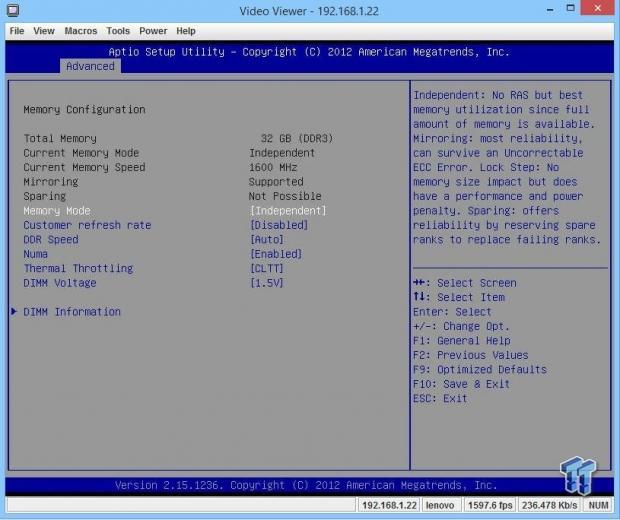Click the Select Item arrows hint
620x520 pixels.
tap(459, 297)
